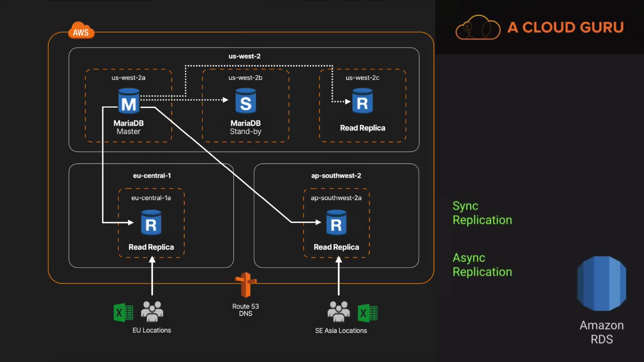The height and width of the screenshot is (362, 644).
Task: Click the eu-central-1a Read Replica icon
Action: (151, 223)
